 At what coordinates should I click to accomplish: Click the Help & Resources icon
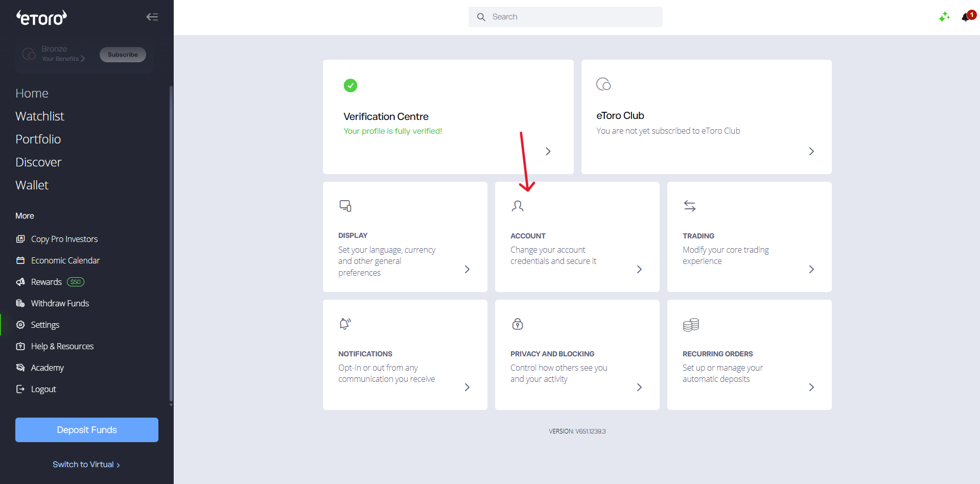20,346
